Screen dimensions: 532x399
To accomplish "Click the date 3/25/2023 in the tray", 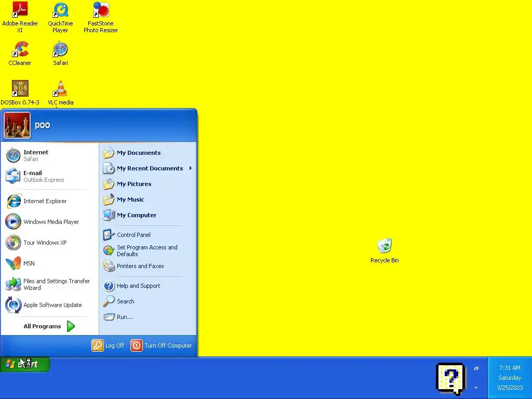I will [x=510, y=388].
